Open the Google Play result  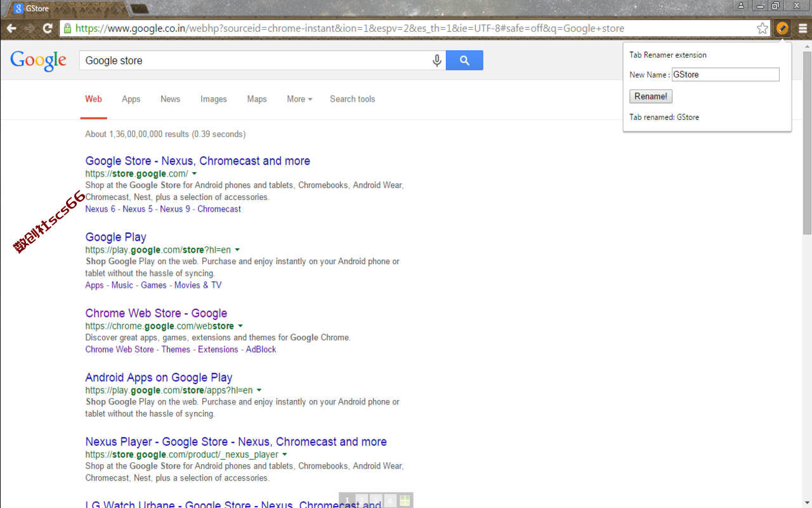pyautogui.click(x=116, y=237)
